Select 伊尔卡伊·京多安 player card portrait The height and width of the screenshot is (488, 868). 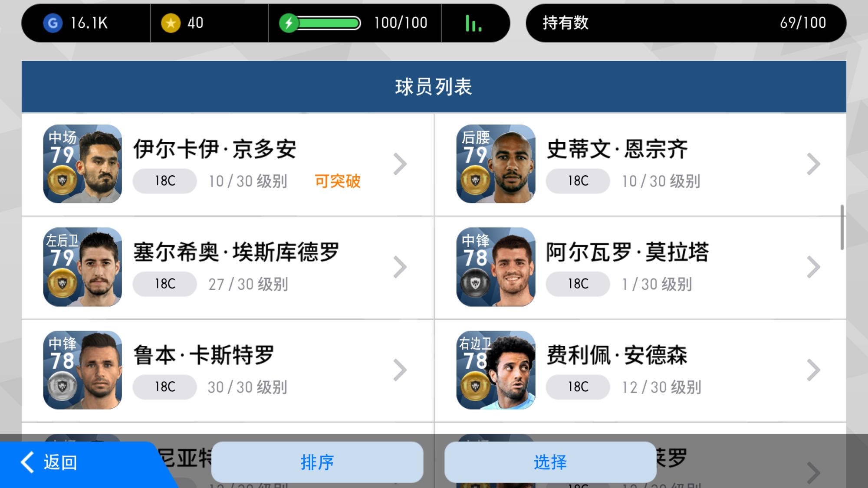click(82, 164)
